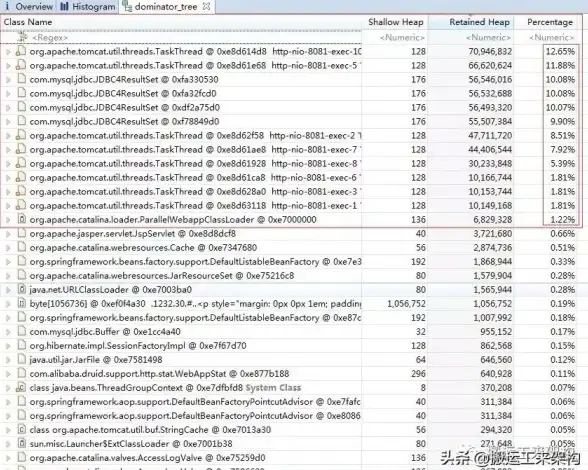Image resolution: width=588 pixels, height=470 pixels.
Task: Sort by Class Name column header
Action: pos(28,22)
